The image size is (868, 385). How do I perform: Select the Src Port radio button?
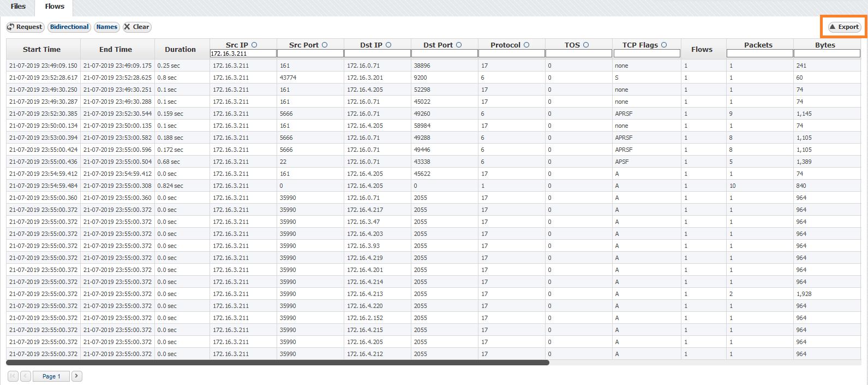pos(325,45)
